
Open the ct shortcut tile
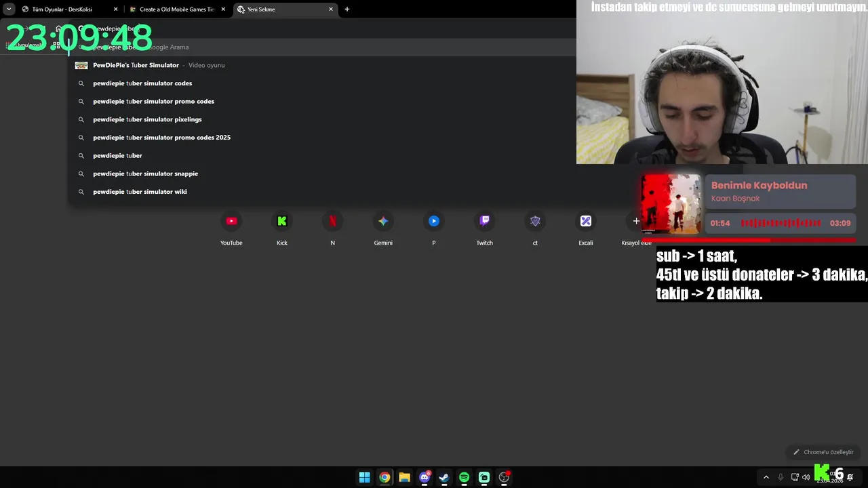pyautogui.click(x=535, y=229)
